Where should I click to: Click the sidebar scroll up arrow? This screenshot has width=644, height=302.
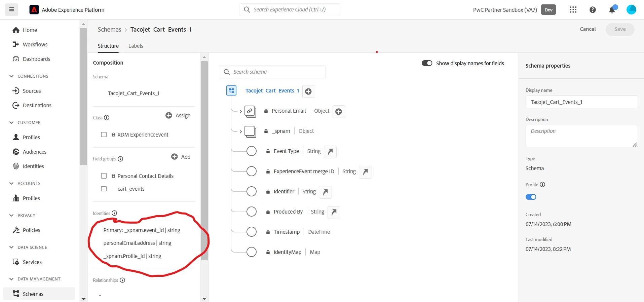coord(84,24)
